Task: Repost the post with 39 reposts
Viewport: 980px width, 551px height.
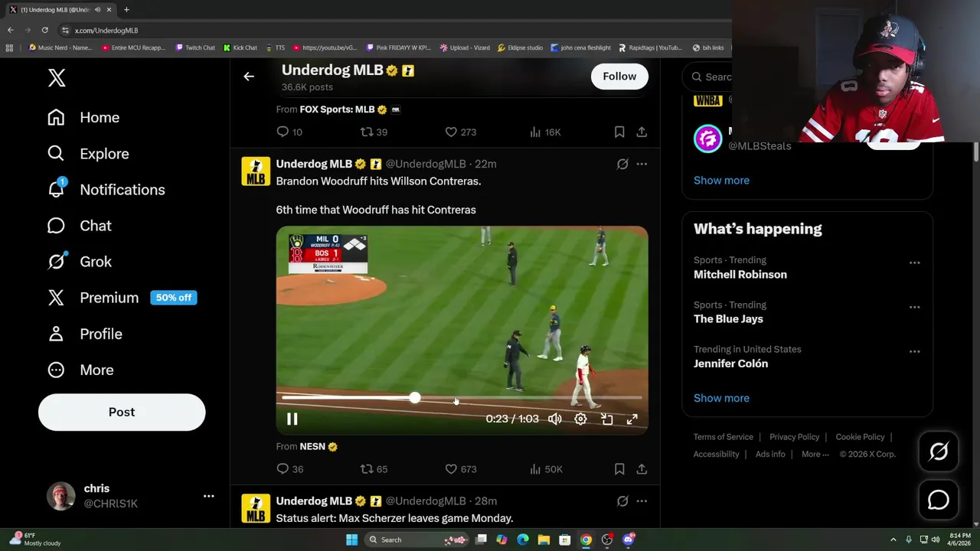Action: point(374,132)
